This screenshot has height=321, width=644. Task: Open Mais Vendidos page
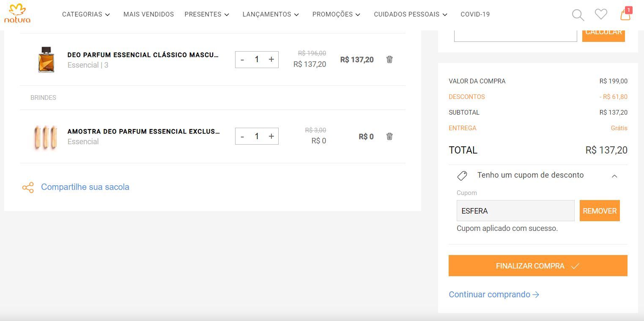point(148,14)
